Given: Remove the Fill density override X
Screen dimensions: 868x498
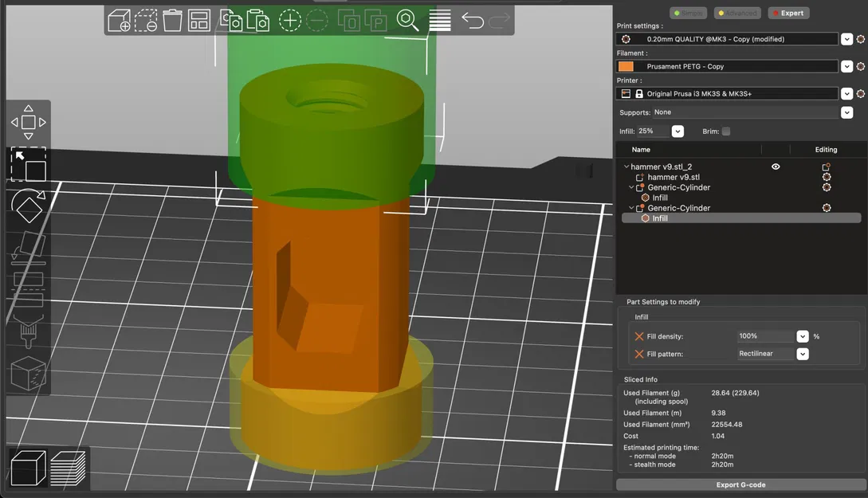Looking at the screenshot, I should tap(639, 336).
